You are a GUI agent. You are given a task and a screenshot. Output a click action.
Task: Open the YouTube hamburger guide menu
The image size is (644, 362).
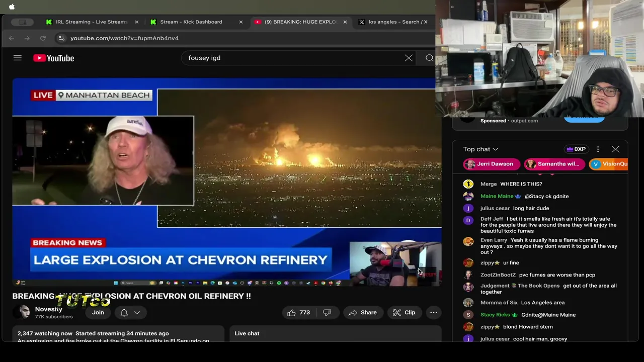tap(18, 58)
